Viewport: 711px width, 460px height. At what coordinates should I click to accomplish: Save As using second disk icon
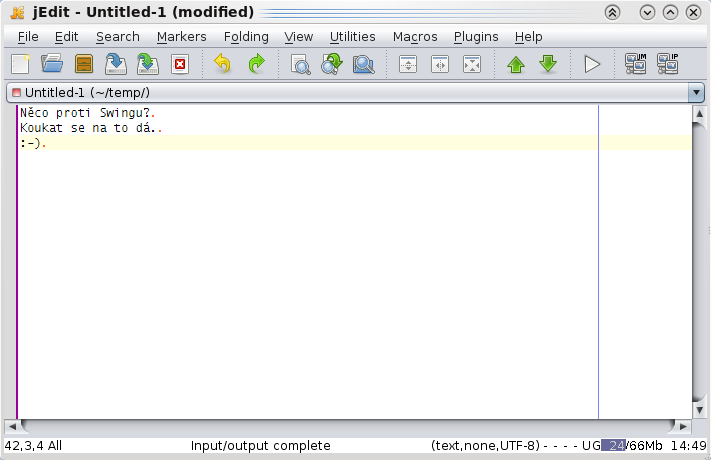[148, 64]
